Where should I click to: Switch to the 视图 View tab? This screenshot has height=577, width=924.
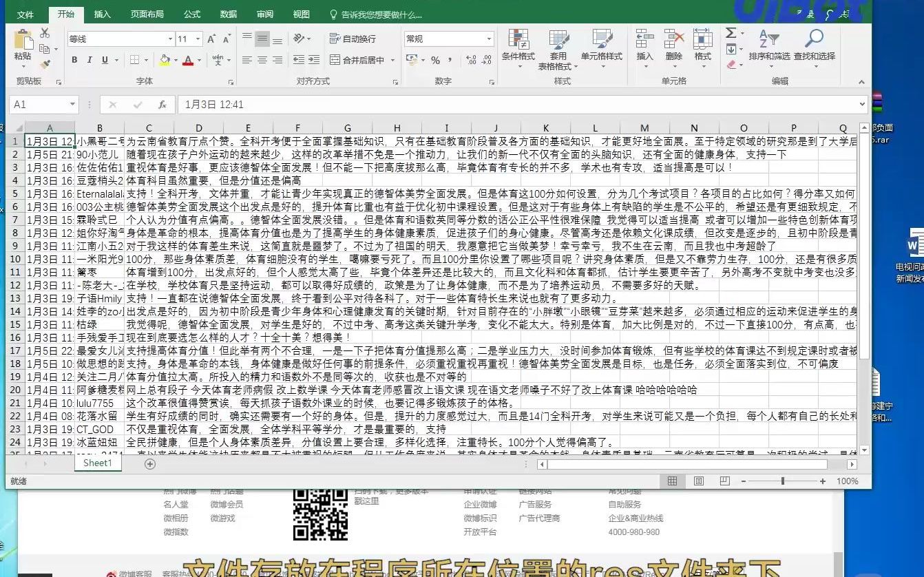tap(301, 14)
